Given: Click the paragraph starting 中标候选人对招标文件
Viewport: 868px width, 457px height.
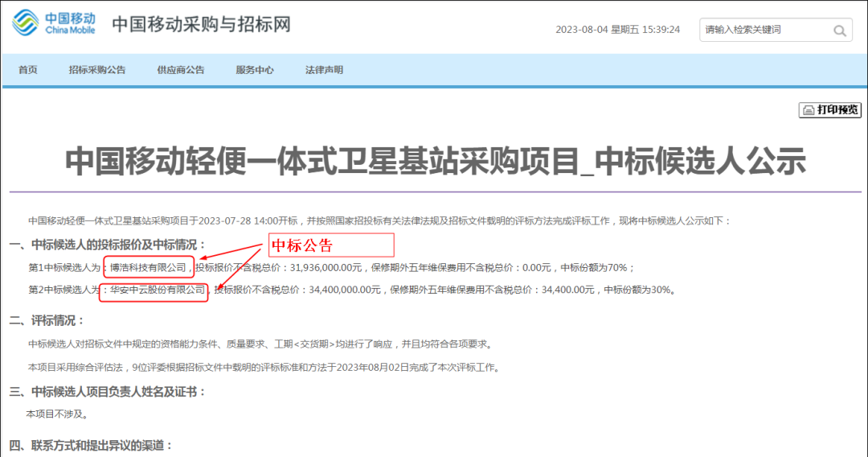Looking at the screenshot, I should pyautogui.click(x=260, y=344).
